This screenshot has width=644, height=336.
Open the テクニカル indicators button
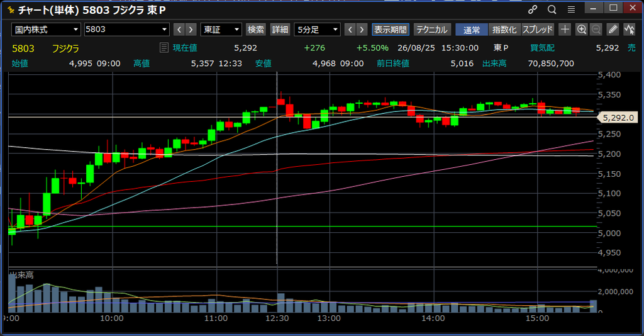(432, 30)
